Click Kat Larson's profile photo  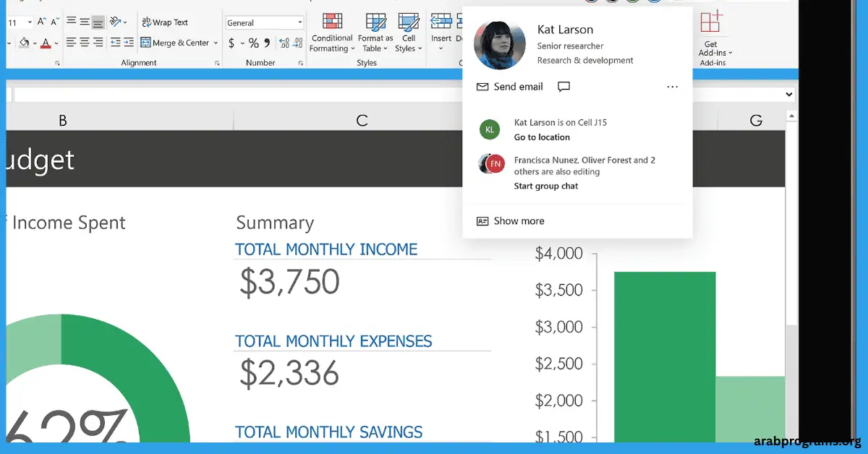(x=500, y=44)
